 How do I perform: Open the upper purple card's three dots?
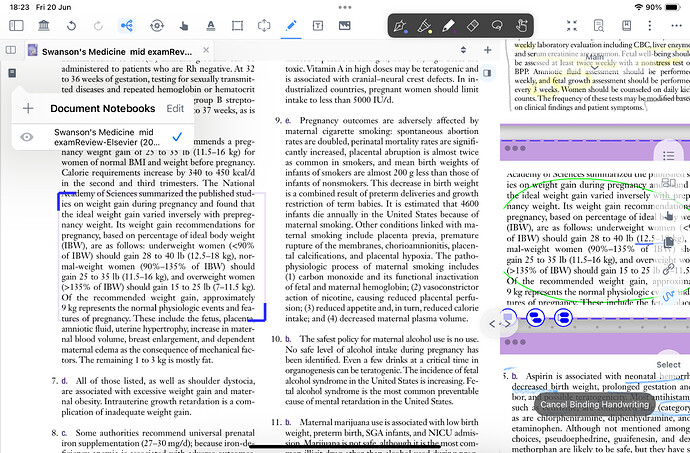click(515, 148)
